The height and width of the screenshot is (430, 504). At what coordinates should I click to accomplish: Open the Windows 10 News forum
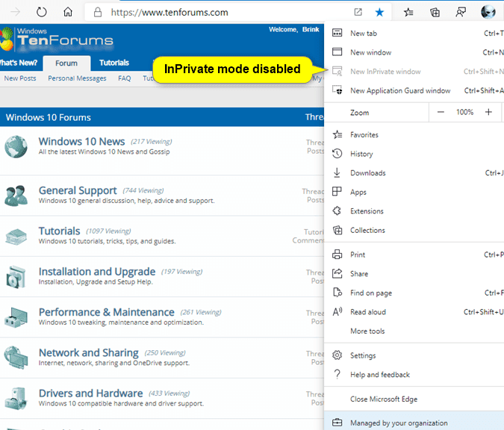81,141
